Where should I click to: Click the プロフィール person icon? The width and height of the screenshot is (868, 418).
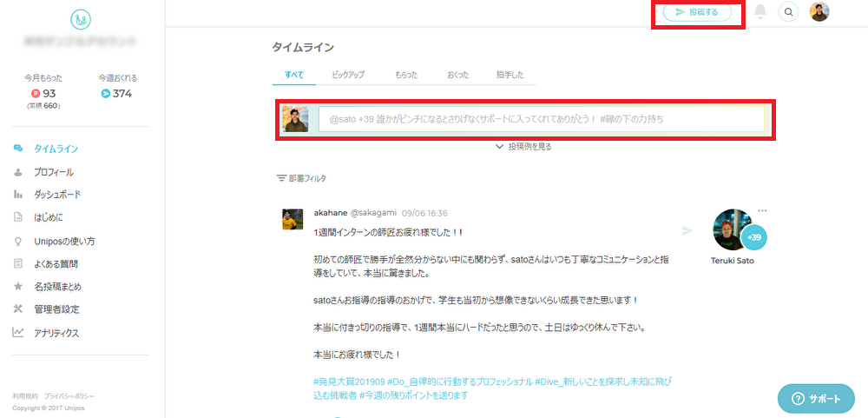tap(18, 172)
